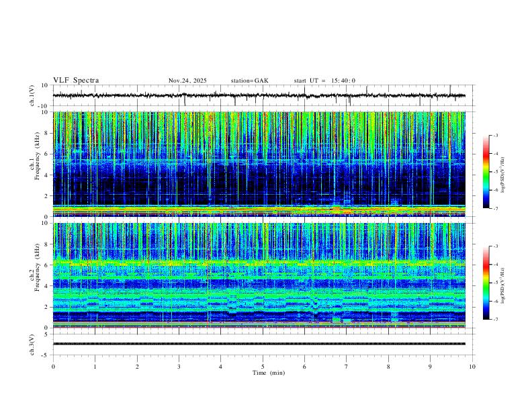Click inside the ch.2 spectrogram panel
Screen dimensions: 532x411
259,275
